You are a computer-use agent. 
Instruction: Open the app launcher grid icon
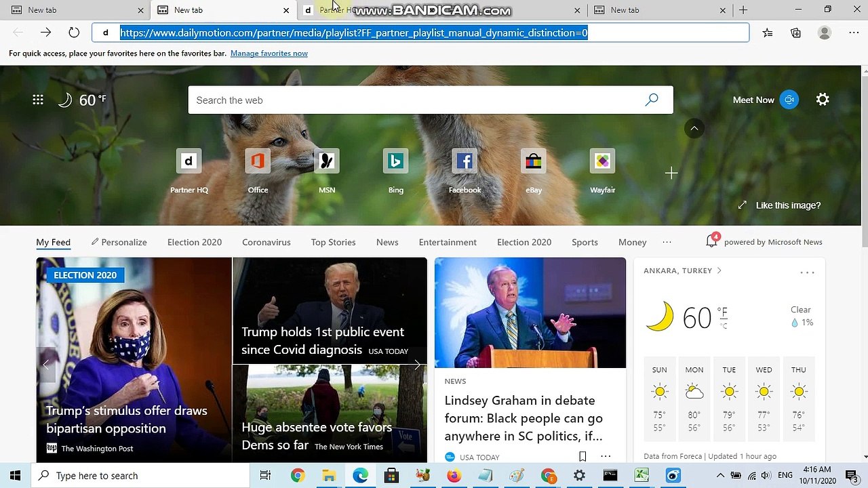[x=38, y=100]
